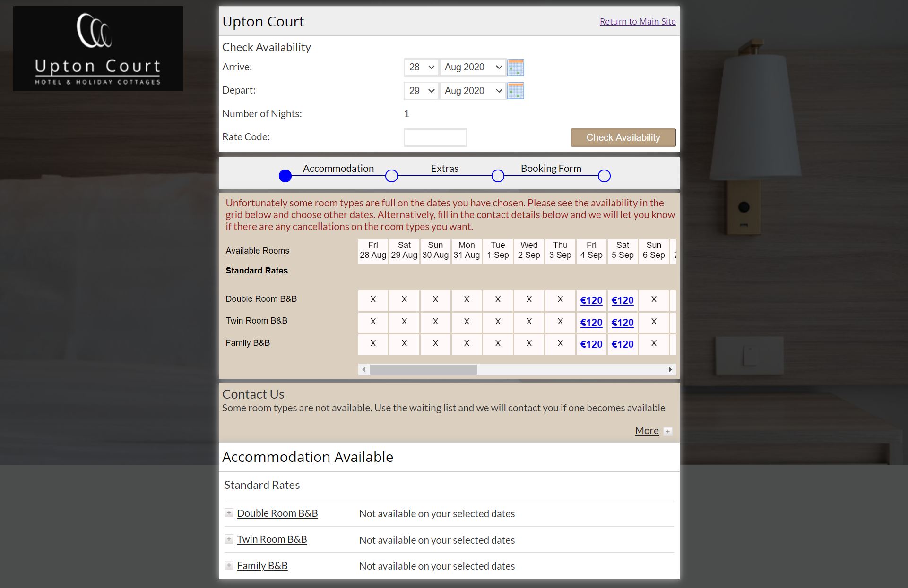Viewport: 908px width, 588px height.
Task: Click the Contact Us heading
Action: 253,394
